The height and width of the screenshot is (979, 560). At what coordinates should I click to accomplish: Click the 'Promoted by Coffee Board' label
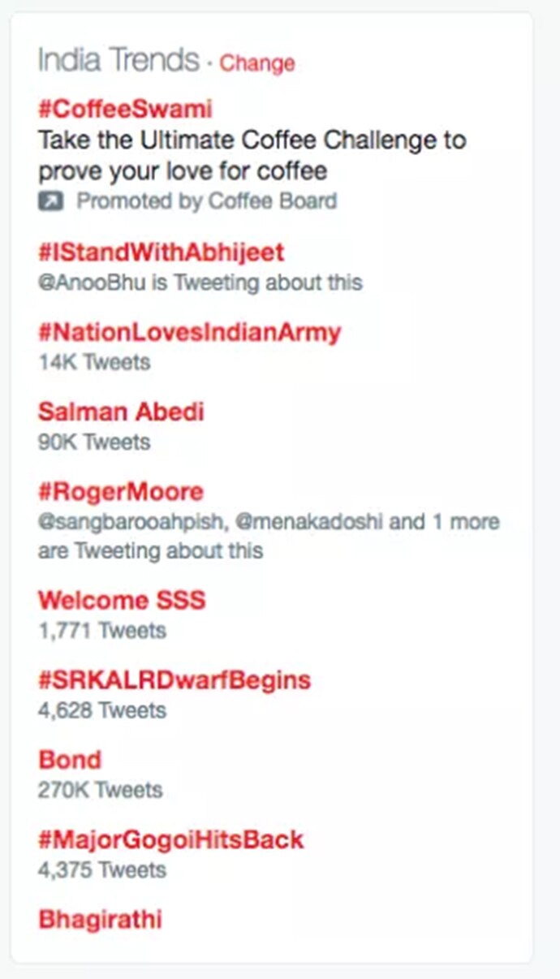tap(206, 201)
